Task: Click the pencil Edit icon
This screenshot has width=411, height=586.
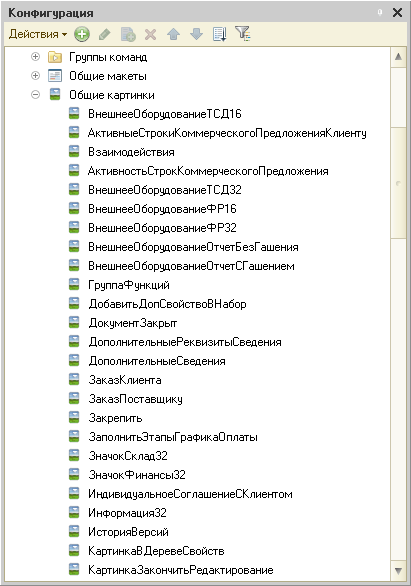Action: [105, 34]
